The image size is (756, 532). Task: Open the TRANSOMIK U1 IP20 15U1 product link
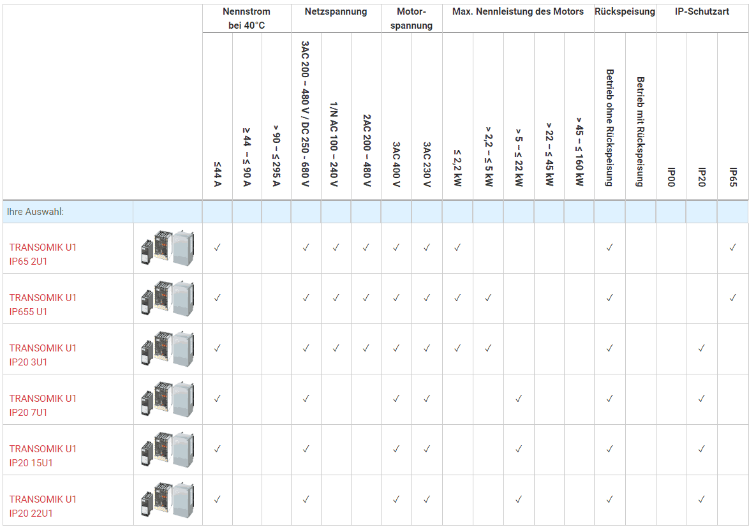43,455
